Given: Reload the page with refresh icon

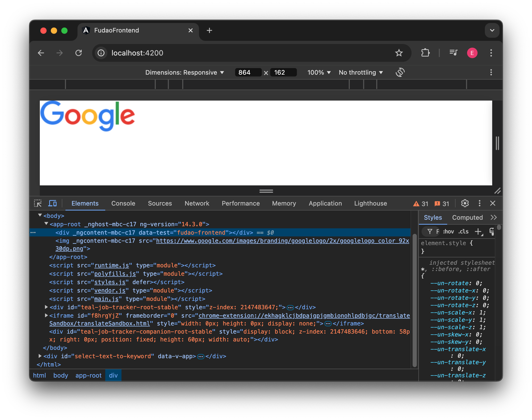Looking at the screenshot, I should coord(79,53).
